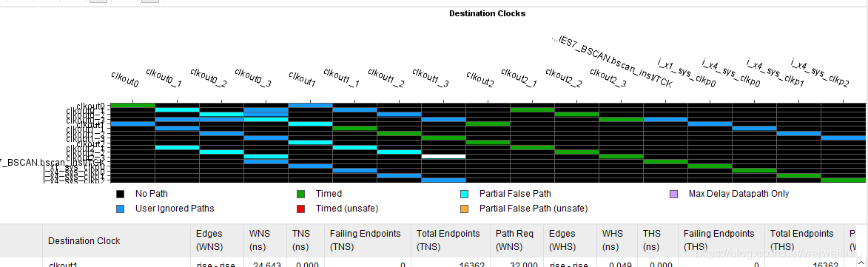Click the red Timed (unsafe) swatch
868x267 pixels.
coord(300,209)
